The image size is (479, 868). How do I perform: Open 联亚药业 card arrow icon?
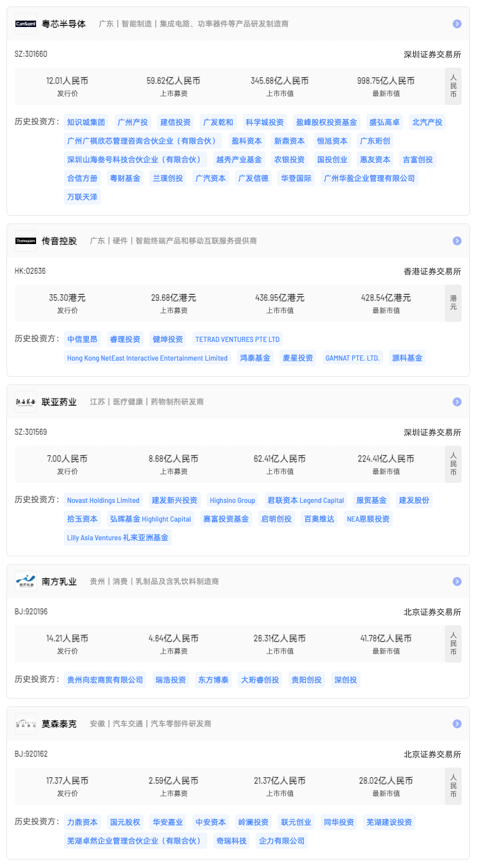457,402
